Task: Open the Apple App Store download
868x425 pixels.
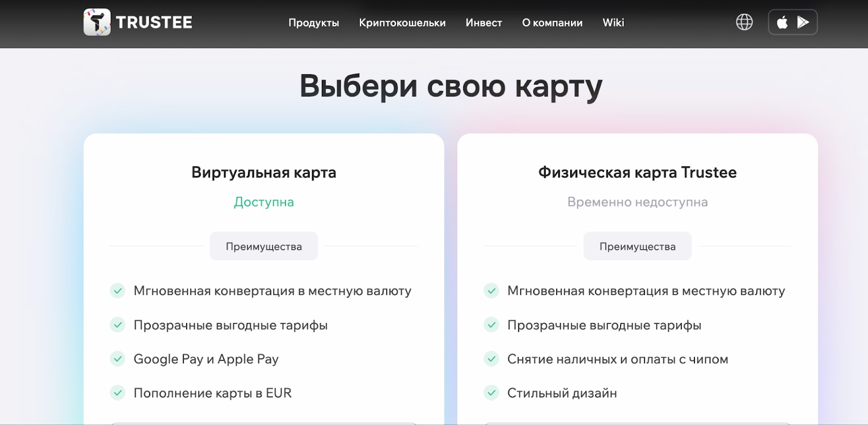Action: point(782,22)
